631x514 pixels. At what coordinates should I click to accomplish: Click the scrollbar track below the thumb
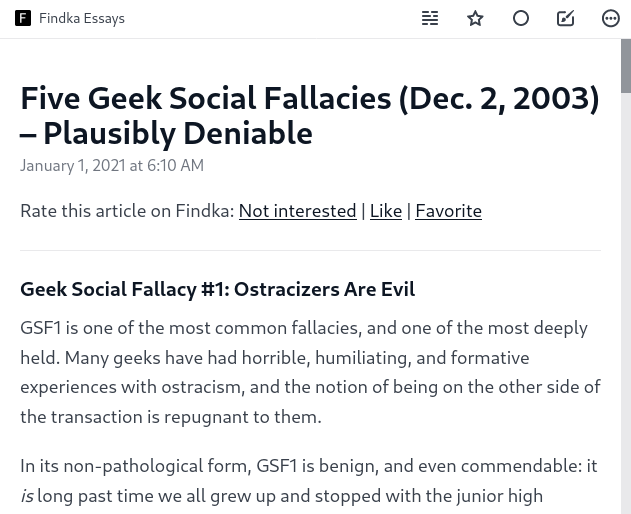626,302
